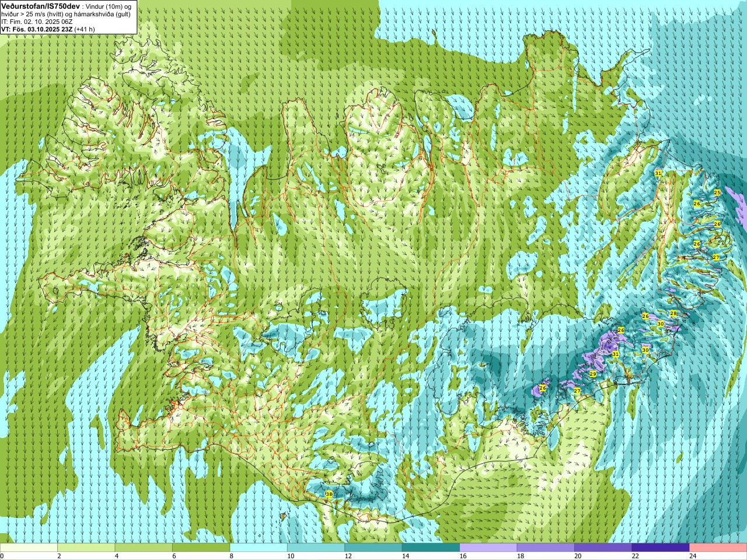747x560 pixels.
Task: Click legend scale value 18
Action: [x=520, y=556]
